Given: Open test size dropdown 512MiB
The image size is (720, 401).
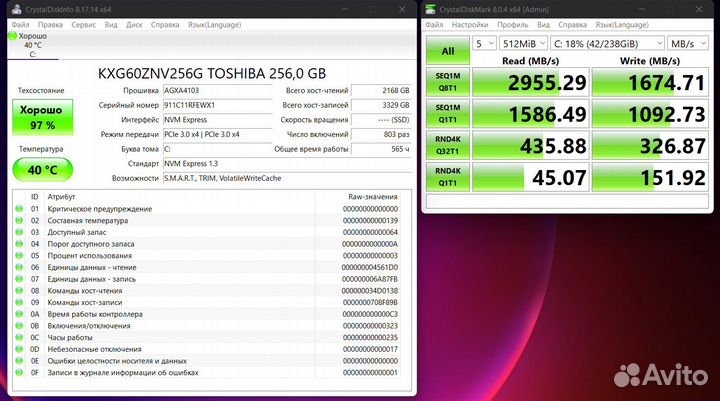Looking at the screenshot, I should tap(523, 44).
